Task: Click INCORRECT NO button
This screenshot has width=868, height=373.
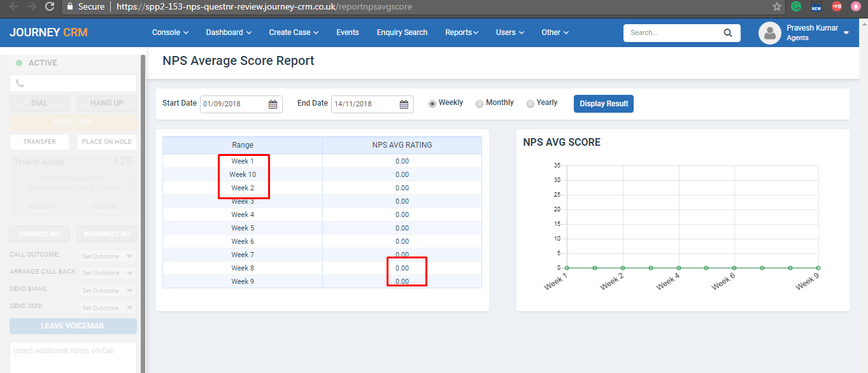Action: coord(107,234)
